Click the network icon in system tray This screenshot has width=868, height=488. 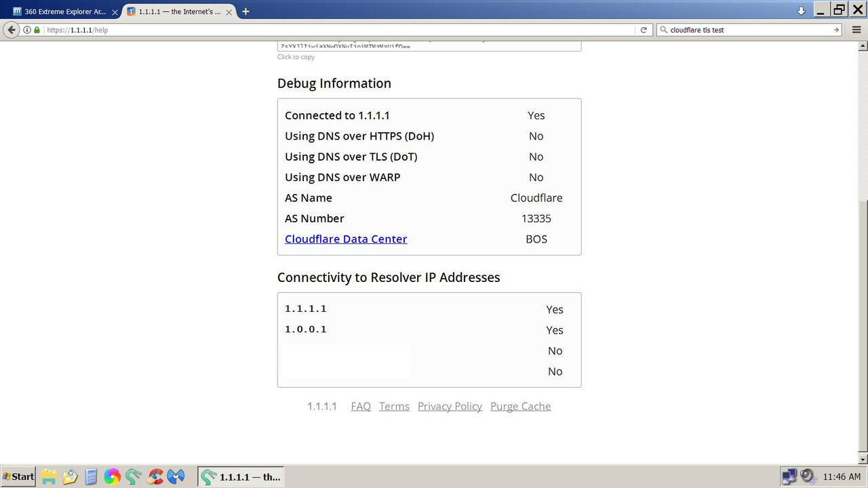point(789,476)
